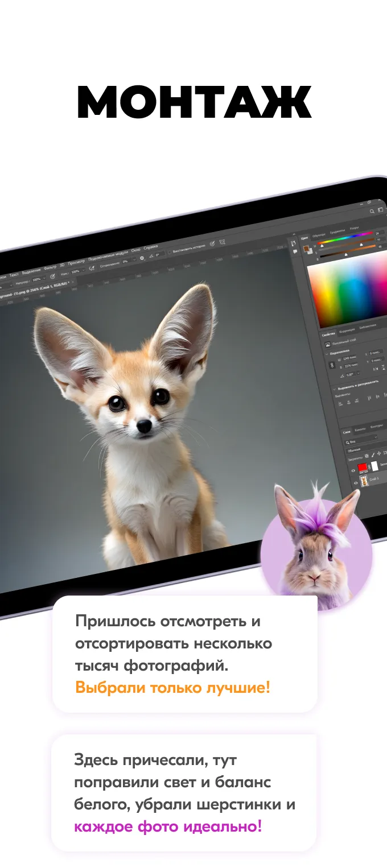Click the align left edges icon
Image resolution: width=387 pixels, height=868 pixels.
tap(340, 403)
